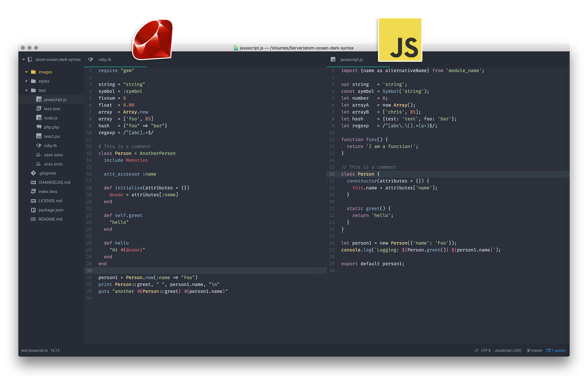Click the gem icon beside ruby.rb in file tree
The width and height of the screenshot is (588, 376).
pyautogui.click(x=39, y=145)
